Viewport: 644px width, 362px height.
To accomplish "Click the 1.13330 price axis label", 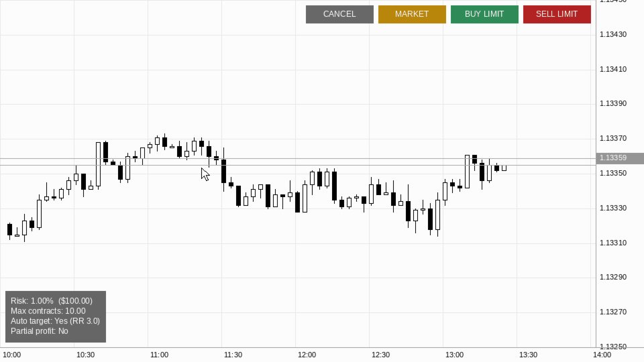I will (613, 208).
